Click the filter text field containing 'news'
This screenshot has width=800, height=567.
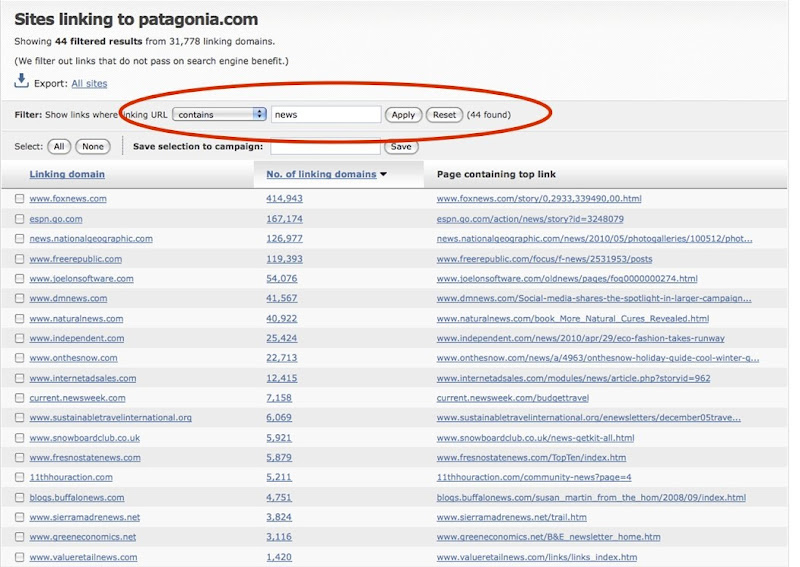pos(326,114)
